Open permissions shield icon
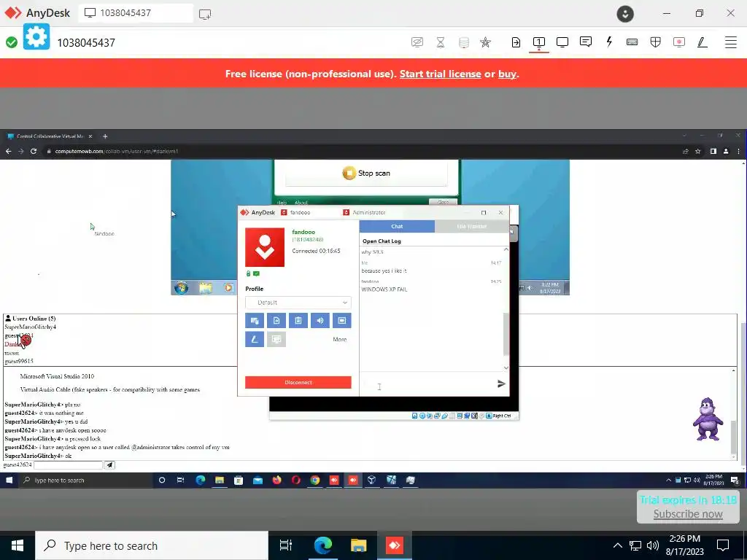 (656, 42)
